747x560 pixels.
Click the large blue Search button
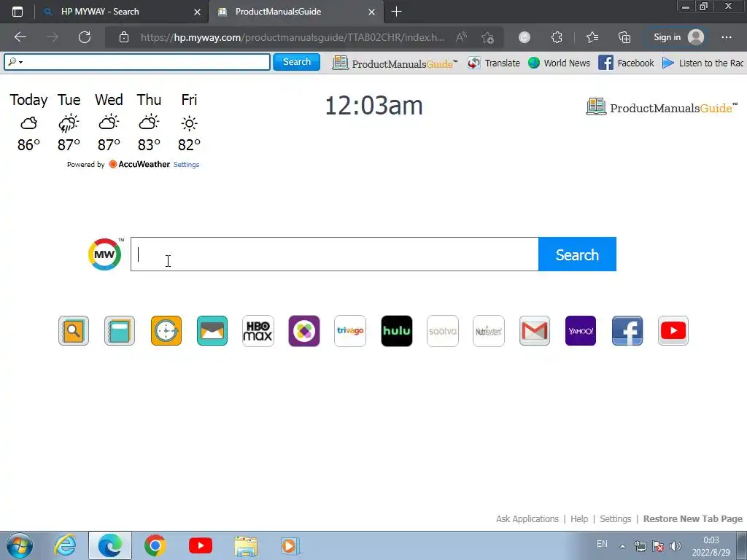[x=577, y=254]
